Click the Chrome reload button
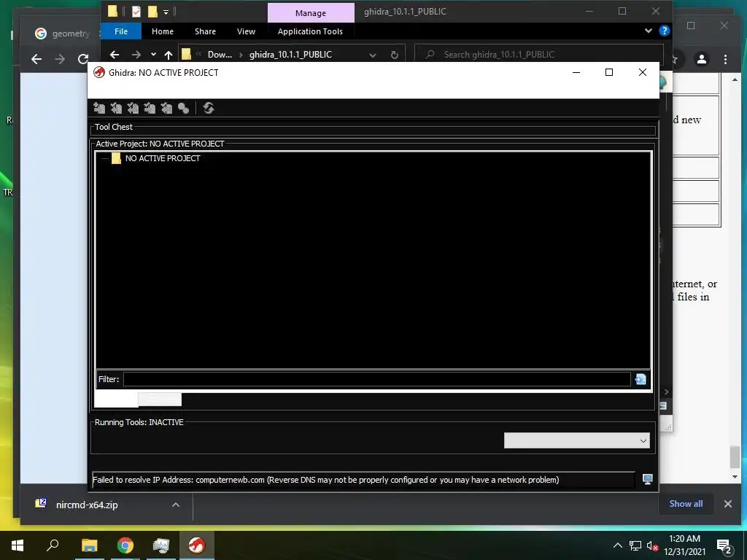Viewport: 747px width, 560px height. [x=83, y=59]
